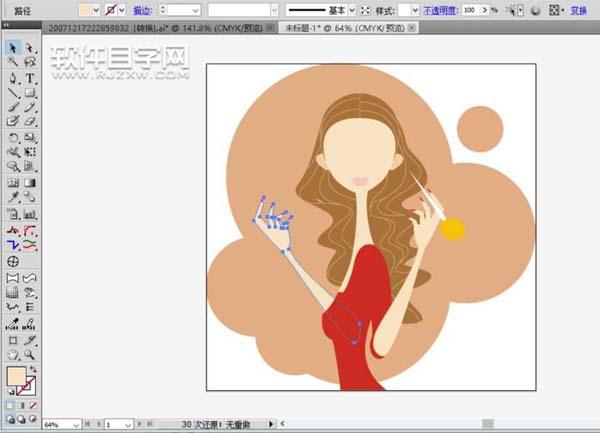600x433 pixels.
Task: Select the Zoom magnifier tool
Action: pos(31,353)
